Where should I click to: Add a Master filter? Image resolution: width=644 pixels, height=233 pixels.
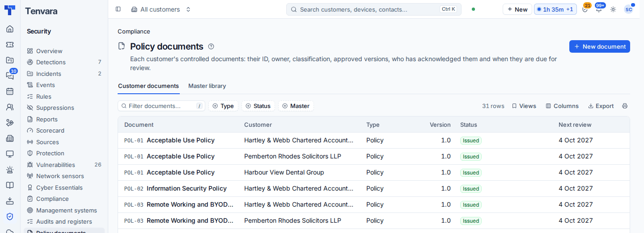tap(296, 106)
